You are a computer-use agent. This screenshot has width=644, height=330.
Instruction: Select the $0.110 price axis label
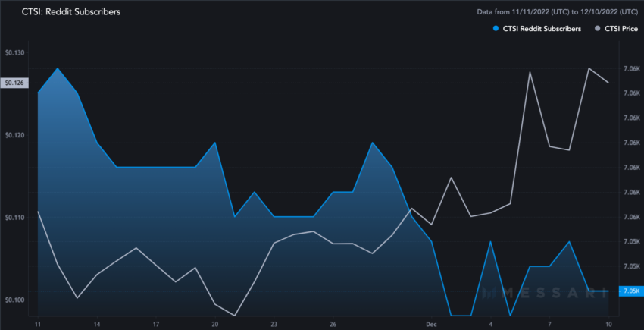[15, 217]
